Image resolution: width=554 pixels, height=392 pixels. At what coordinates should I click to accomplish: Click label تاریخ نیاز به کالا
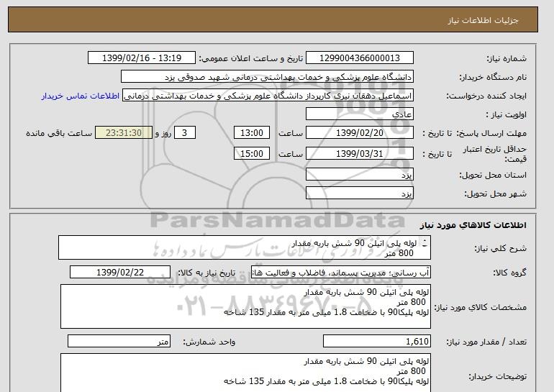pos(206,273)
